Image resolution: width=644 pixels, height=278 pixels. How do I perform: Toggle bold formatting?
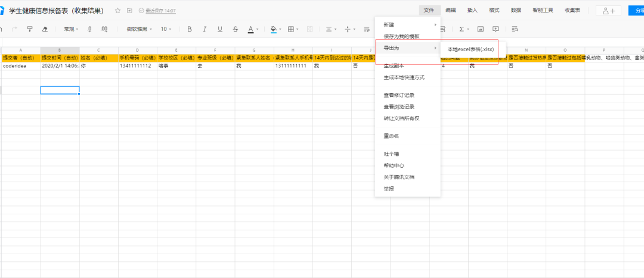tap(190, 29)
